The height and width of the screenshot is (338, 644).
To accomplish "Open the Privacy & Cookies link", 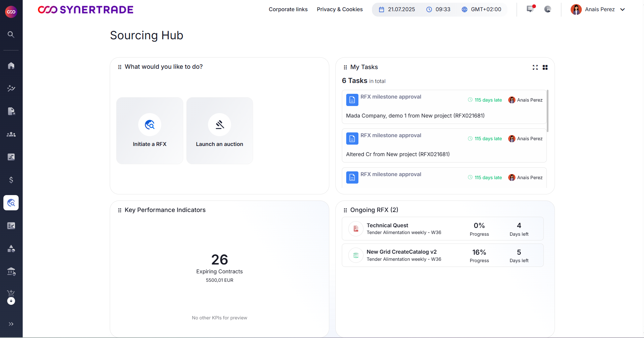I will point(339,9).
